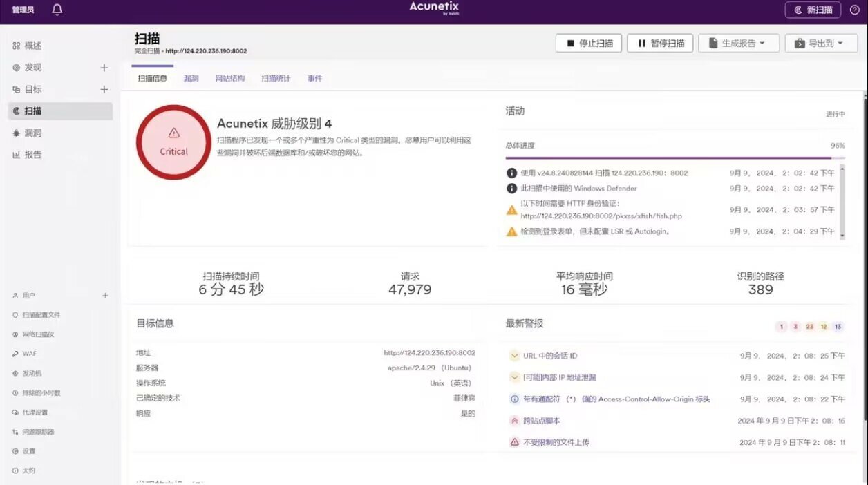Click icon beside Access-Control-Allow-Origin alert
The height and width of the screenshot is (485, 868).
514,399
